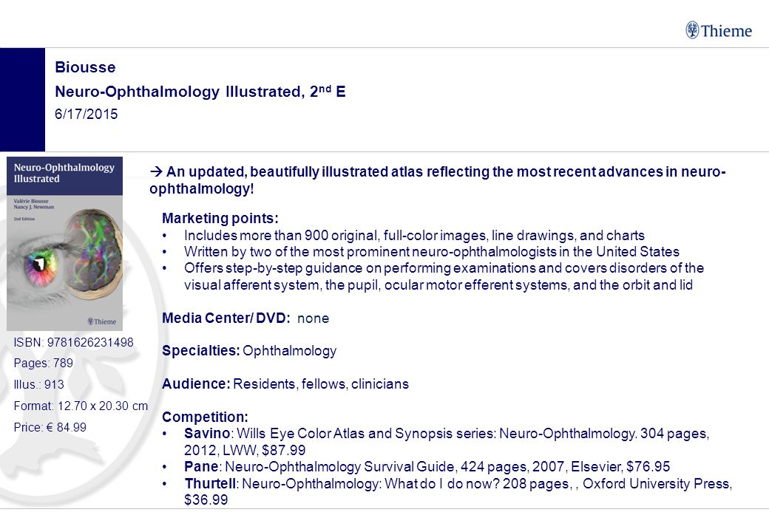
Task: Click the Price € 84.99 text
Action: click(50, 427)
